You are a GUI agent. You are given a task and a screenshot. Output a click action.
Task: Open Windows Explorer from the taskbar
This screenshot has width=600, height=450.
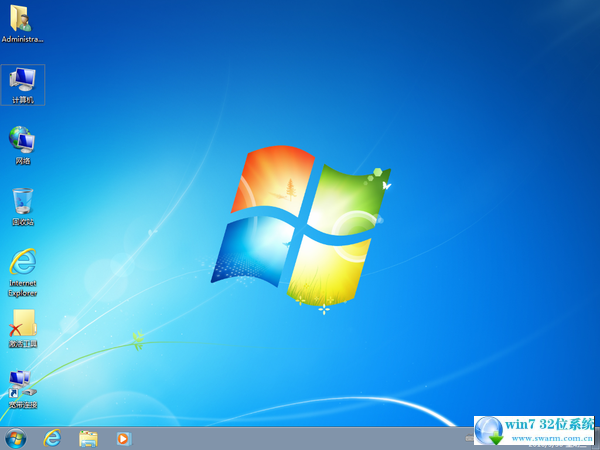88,438
